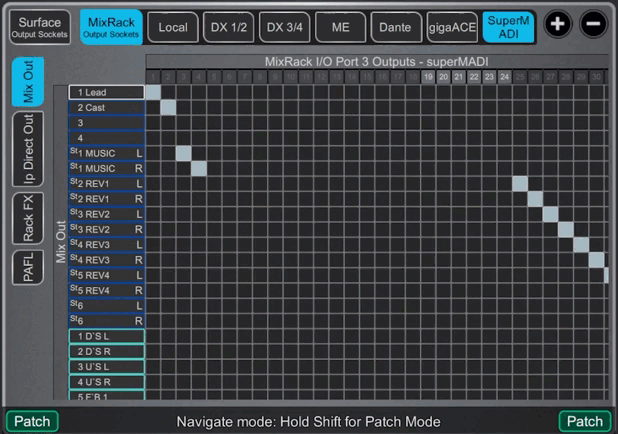Select the SuperMADI port tab
The height and width of the screenshot is (434, 618).
(x=508, y=27)
